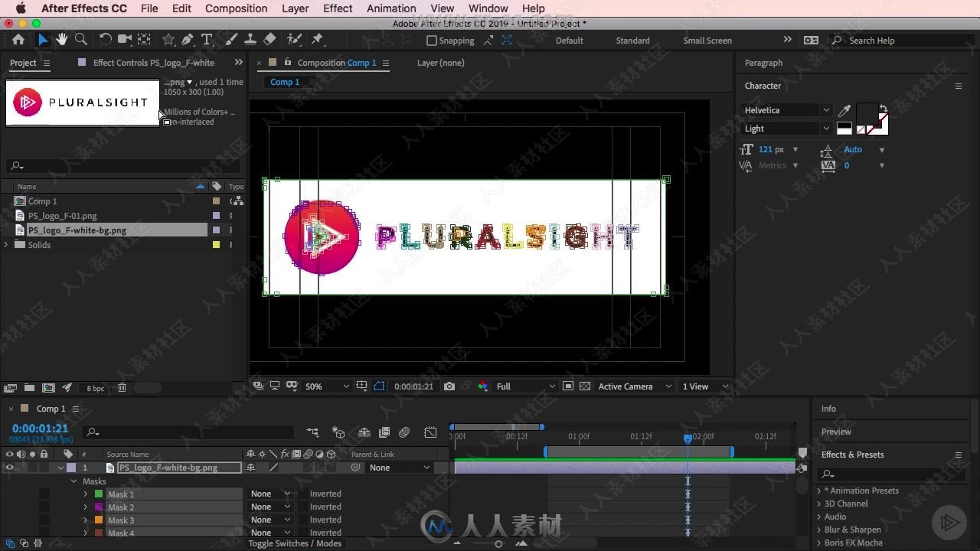Click the Interpret Footage icon in Project panel

(x=11, y=388)
